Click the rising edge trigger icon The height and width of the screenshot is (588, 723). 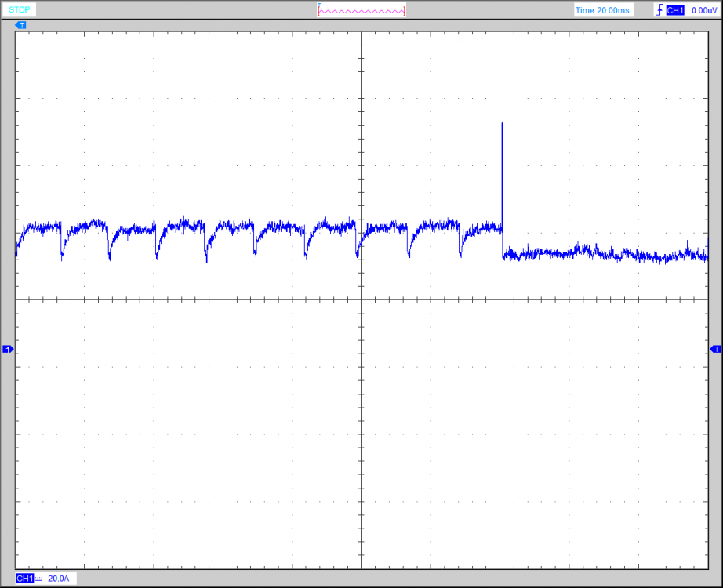point(657,10)
